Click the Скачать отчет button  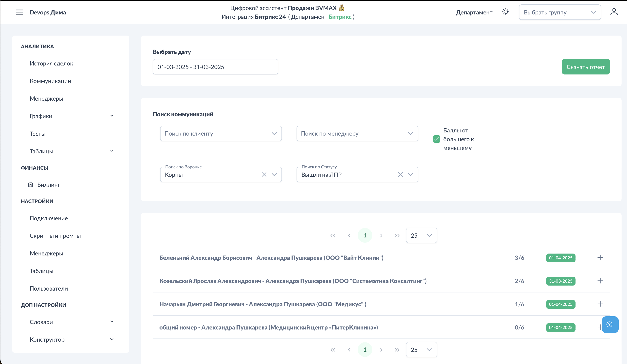tap(585, 67)
